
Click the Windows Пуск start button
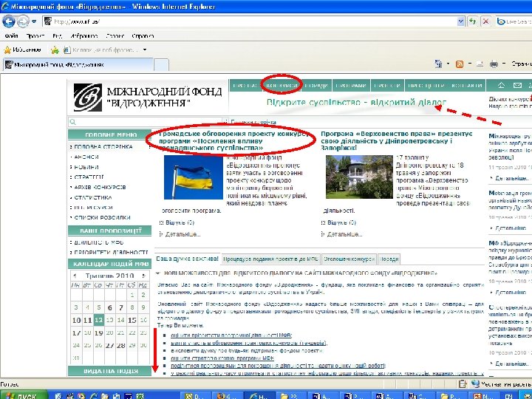[23, 395]
